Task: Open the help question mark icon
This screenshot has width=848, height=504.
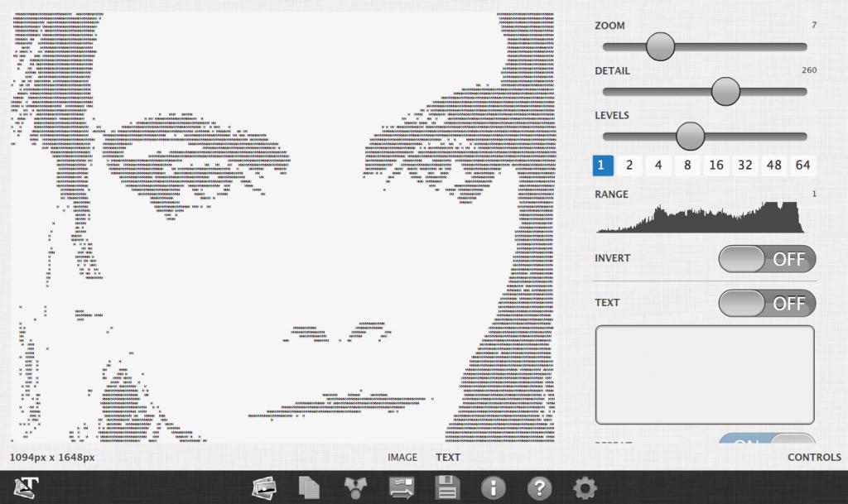Action: (x=539, y=487)
